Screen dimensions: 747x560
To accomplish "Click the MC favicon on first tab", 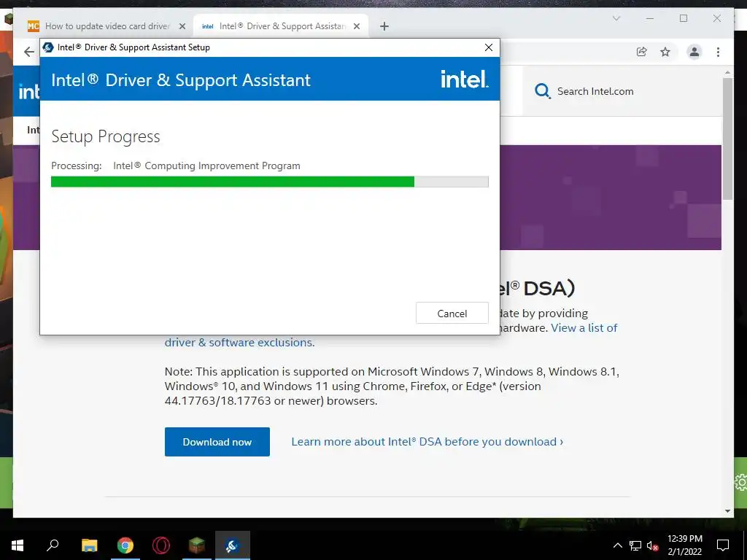I will (34, 26).
